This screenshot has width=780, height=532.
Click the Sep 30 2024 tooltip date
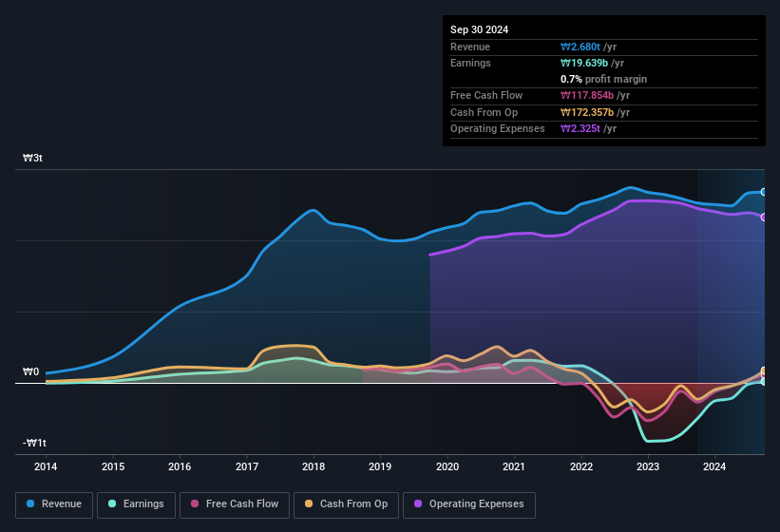coord(479,29)
